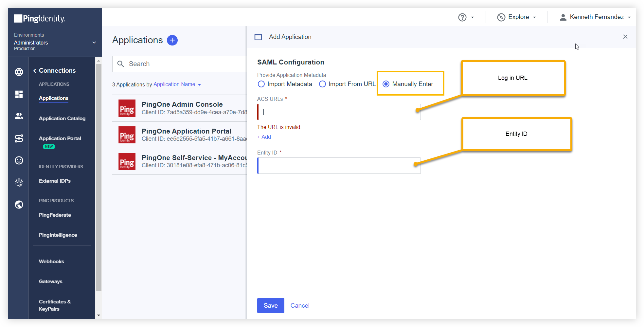Image resolution: width=644 pixels, height=327 pixels.
Task: Click the Save button
Action: point(271,305)
